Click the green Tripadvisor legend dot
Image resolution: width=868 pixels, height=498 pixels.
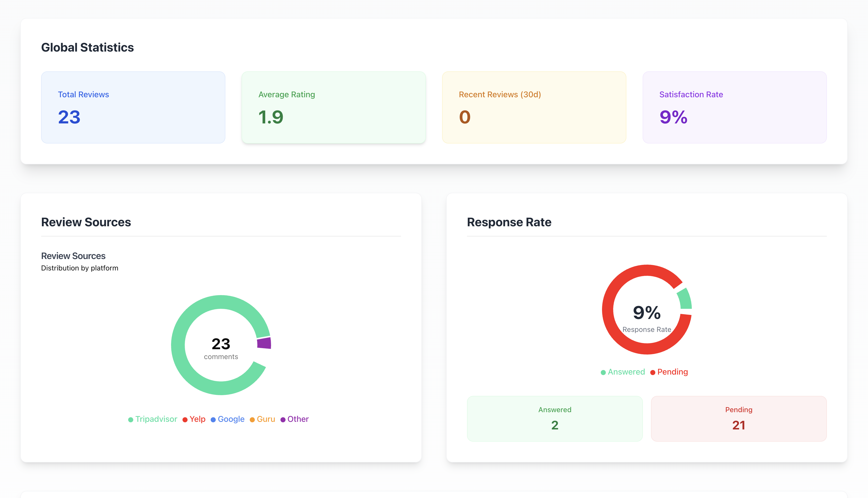tap(130, 420)
